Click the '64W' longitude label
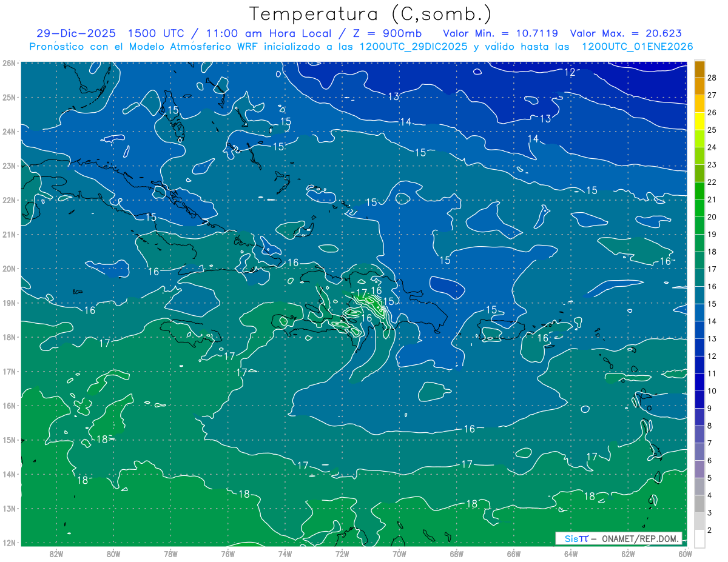The image size is (728, 562). [571, 554]
